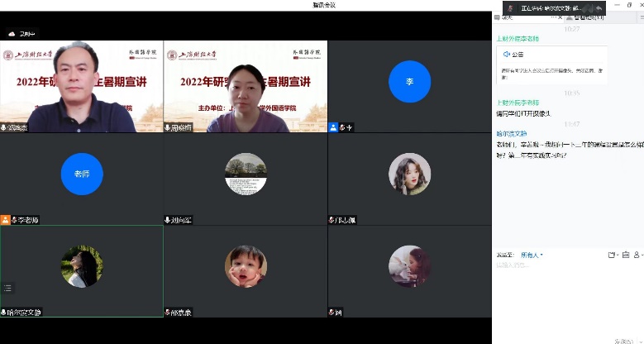
Task: Select the baby photo avatar tile
Action: [x=246, y=266]
